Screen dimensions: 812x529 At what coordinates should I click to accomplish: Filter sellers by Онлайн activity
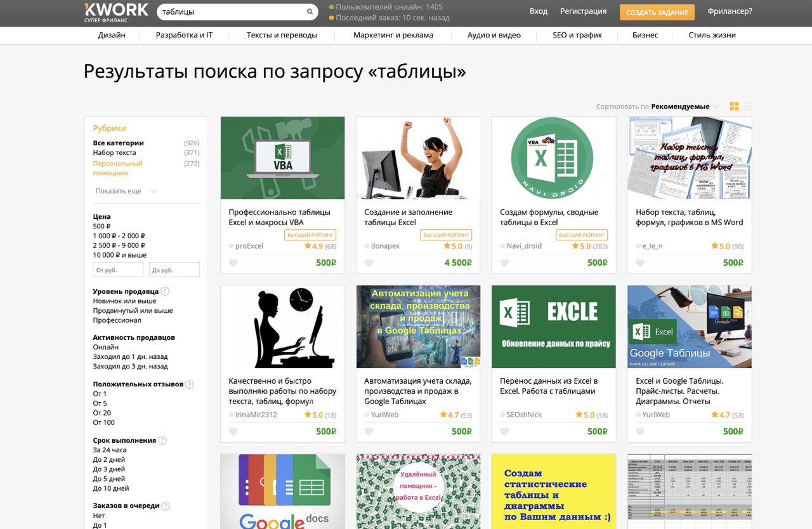pos(105,348)
